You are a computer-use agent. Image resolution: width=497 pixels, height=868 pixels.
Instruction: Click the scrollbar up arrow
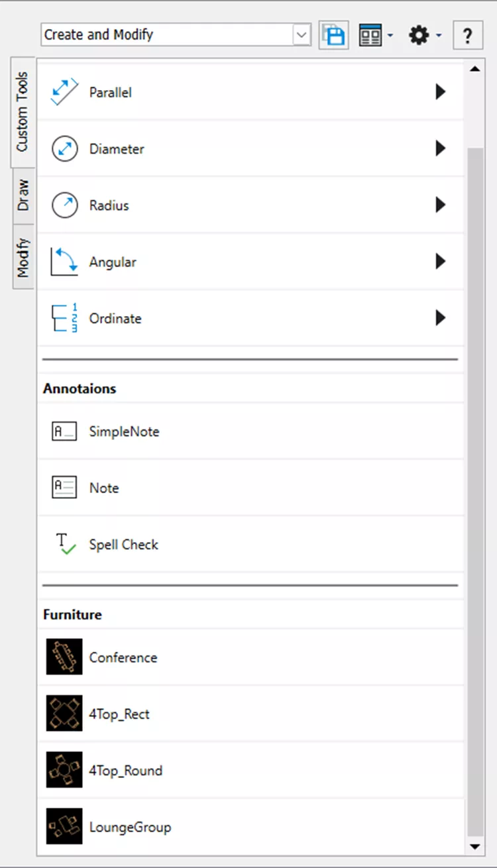point(475,69)
